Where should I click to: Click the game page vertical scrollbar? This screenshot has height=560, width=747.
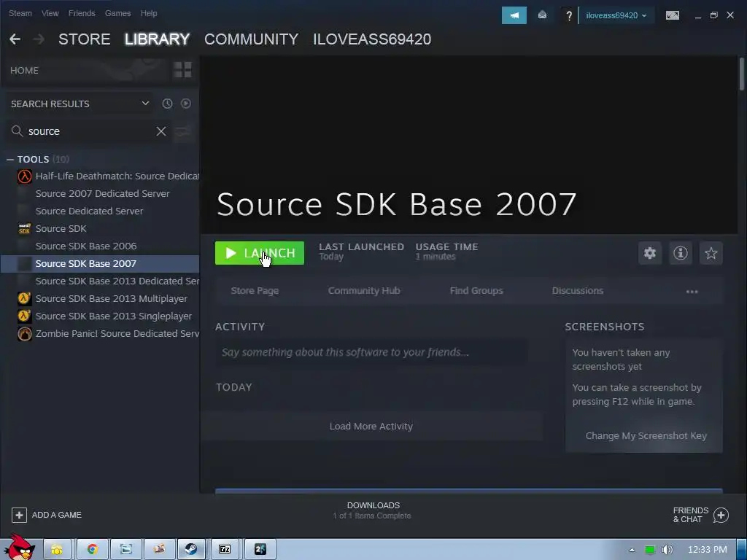click(742, 74)
